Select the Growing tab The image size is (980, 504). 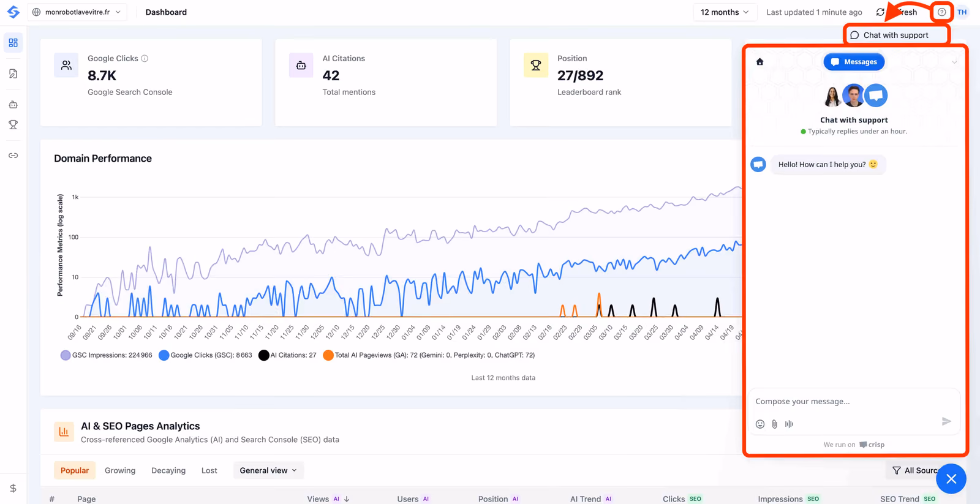[120, 470]
